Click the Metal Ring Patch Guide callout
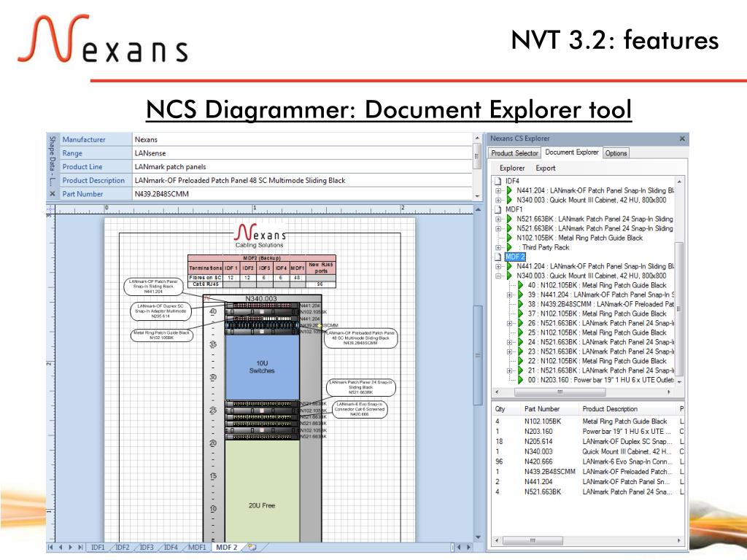 [x=161, y=335]
